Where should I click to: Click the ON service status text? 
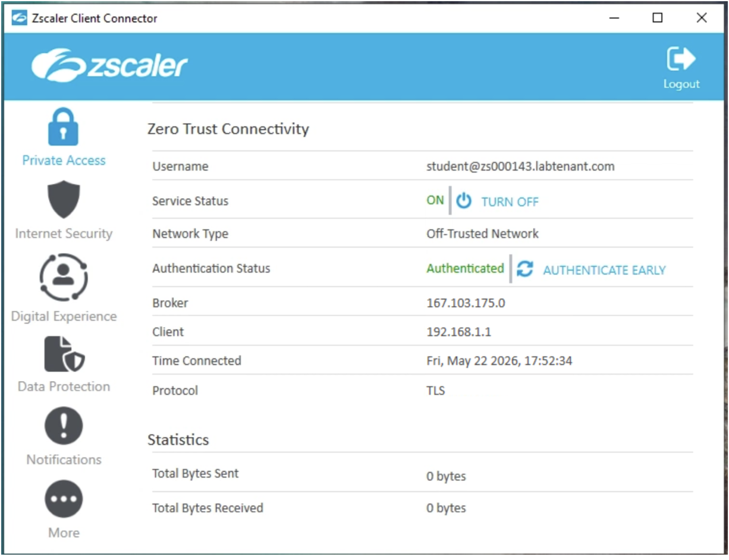click(435, 200)
